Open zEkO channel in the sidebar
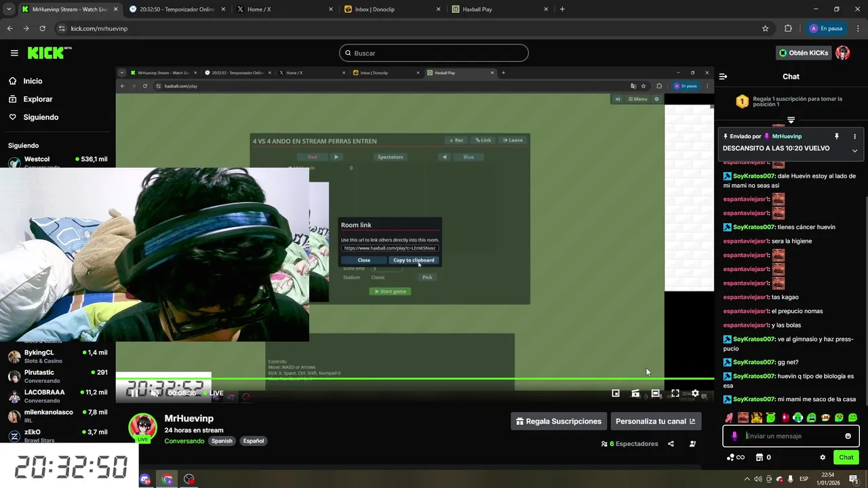This screenshot has width=868, height=488. [x=58, y=435]
